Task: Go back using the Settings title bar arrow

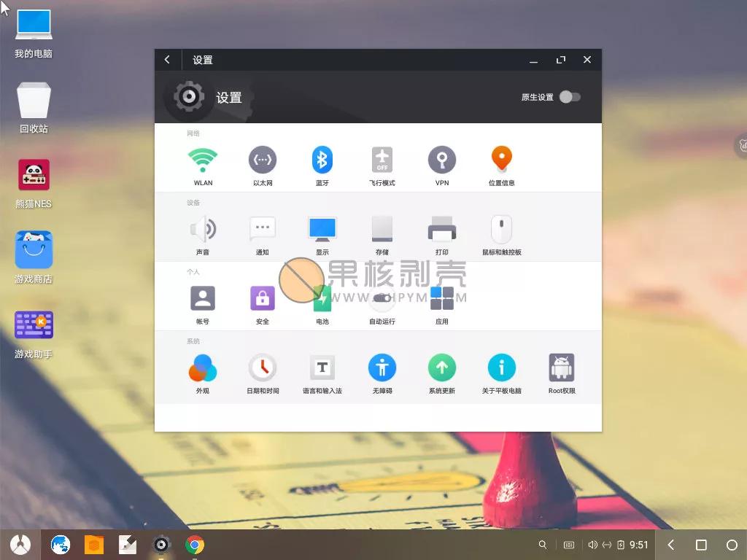Action: pyautogui.click(x=167, y=60)
